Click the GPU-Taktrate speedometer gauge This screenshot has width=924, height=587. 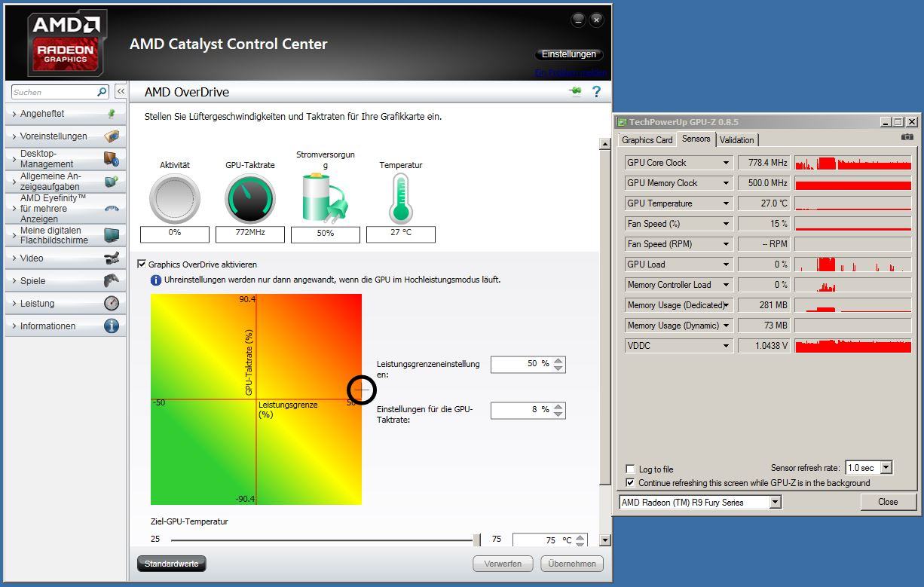tap(250, 199)
